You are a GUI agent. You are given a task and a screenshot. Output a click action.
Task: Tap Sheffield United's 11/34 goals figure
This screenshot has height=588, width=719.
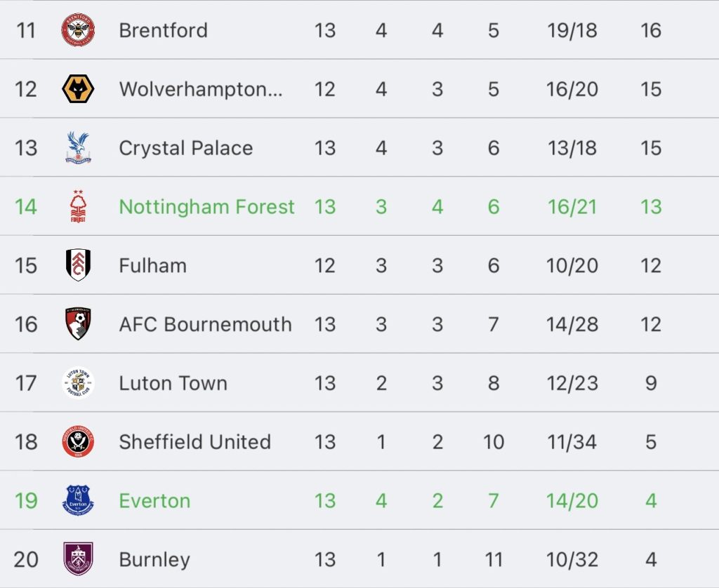coord(572,442)
